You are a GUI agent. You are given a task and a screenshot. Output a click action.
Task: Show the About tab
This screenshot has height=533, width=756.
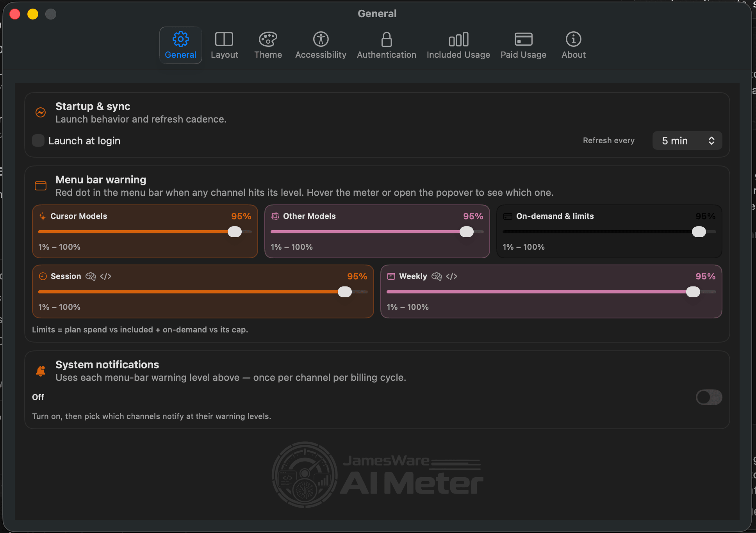tap(573, 45)
